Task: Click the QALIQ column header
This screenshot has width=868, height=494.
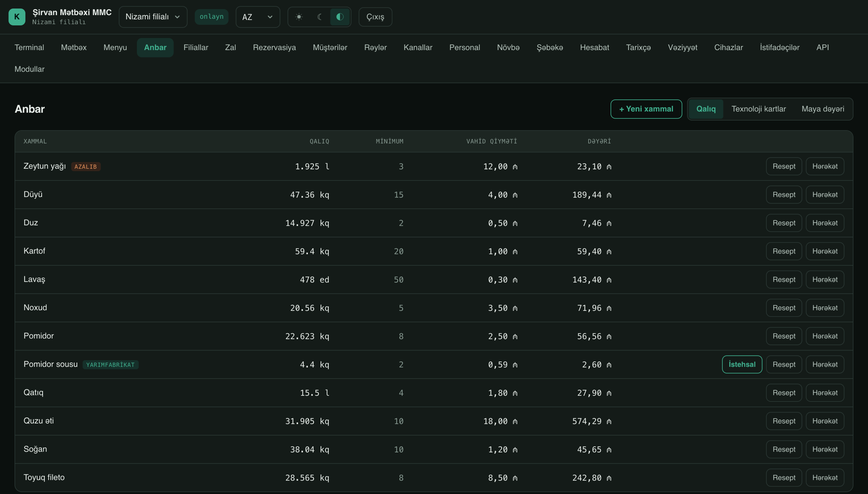Action: coord(319,141)
